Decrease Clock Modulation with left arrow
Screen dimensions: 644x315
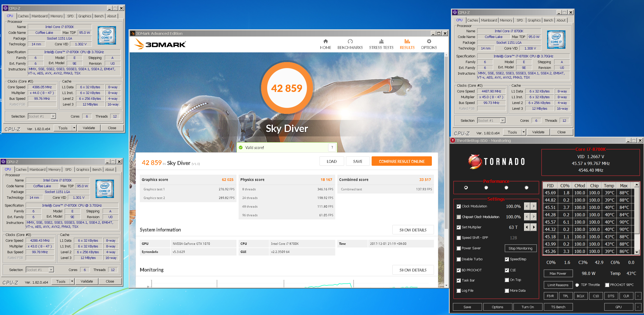[x=527, y=206]
